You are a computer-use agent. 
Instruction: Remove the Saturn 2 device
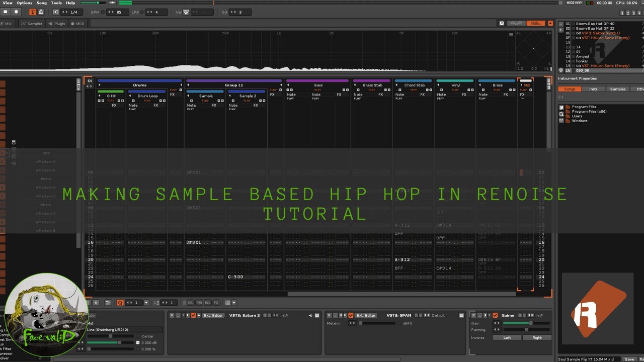point(172,315)
